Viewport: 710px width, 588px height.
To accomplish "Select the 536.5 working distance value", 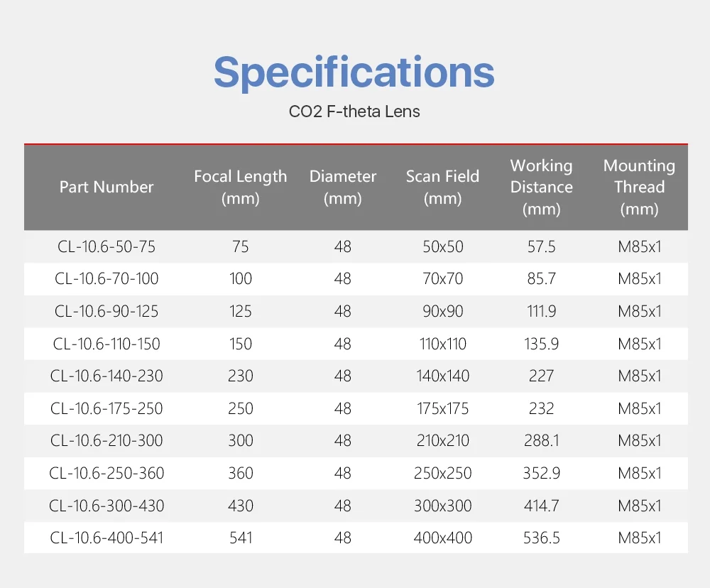I will 541,538.
